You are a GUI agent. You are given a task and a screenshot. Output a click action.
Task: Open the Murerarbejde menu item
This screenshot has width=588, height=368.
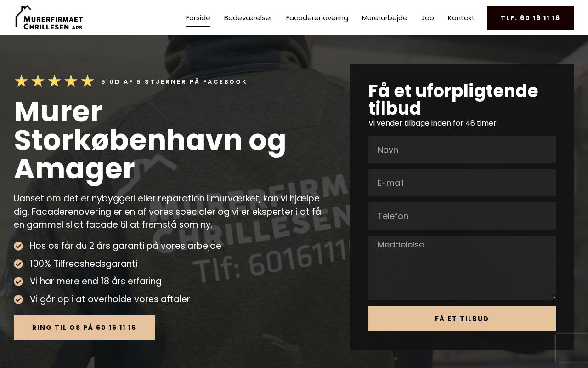384,18
